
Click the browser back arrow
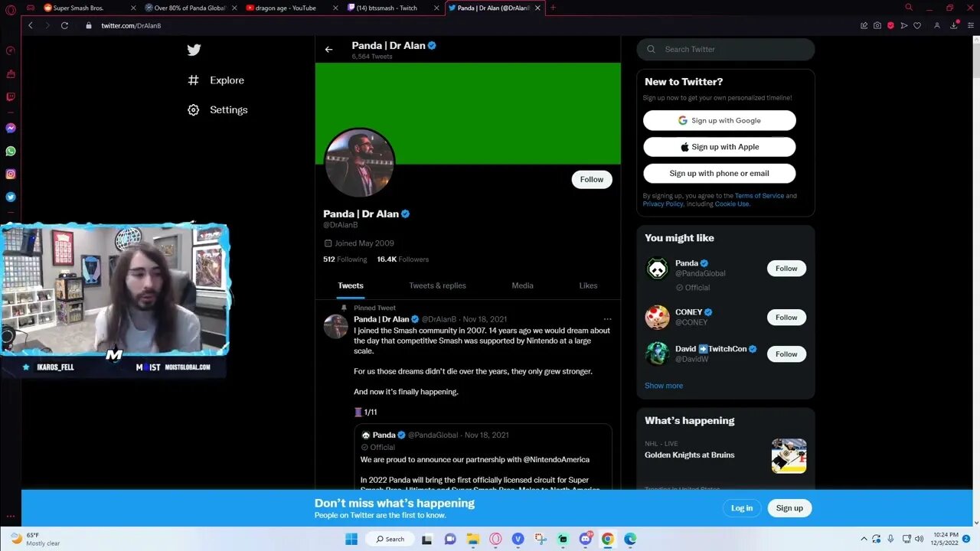(x=31, y=25)
